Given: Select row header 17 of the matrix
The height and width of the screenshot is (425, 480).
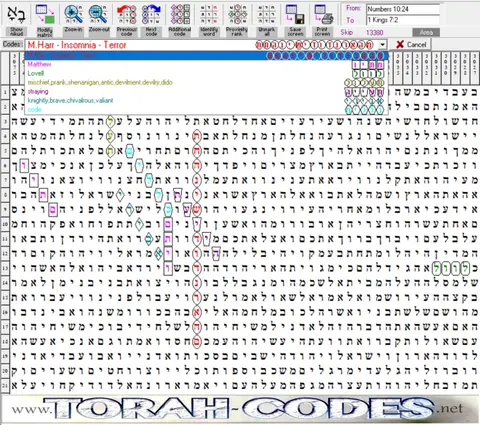Looking at the screenshot, I should point(5,327).
